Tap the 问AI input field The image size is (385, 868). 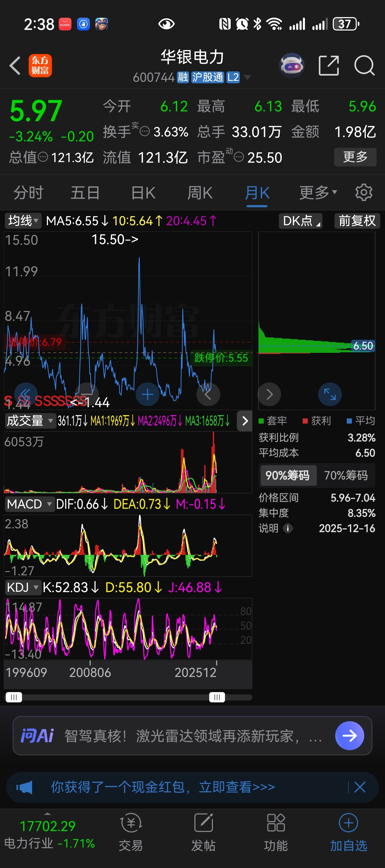click(192, 736)
